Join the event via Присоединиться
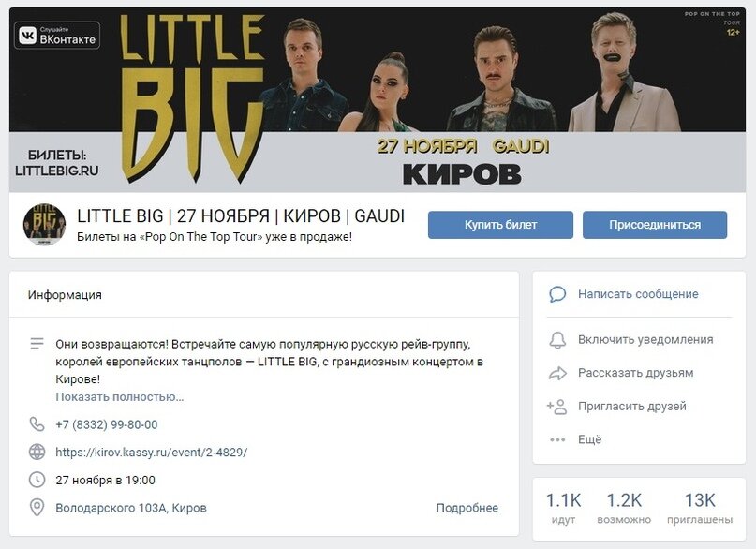 655,225
